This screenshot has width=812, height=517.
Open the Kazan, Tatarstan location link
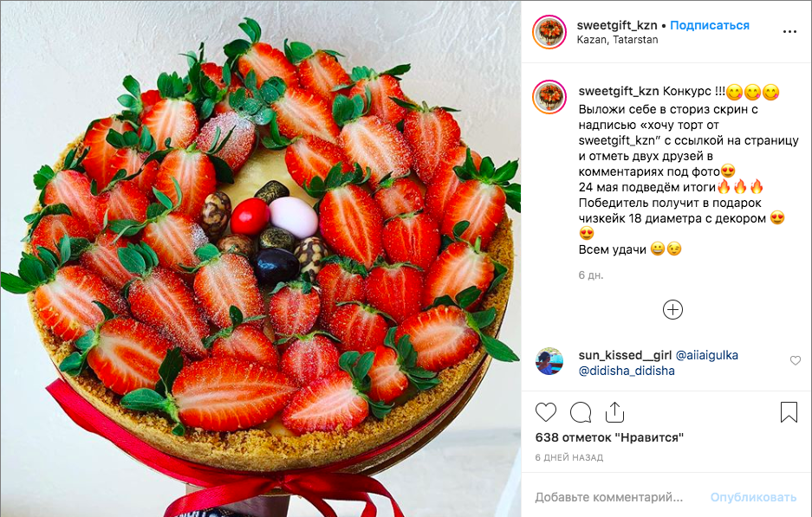617,40
